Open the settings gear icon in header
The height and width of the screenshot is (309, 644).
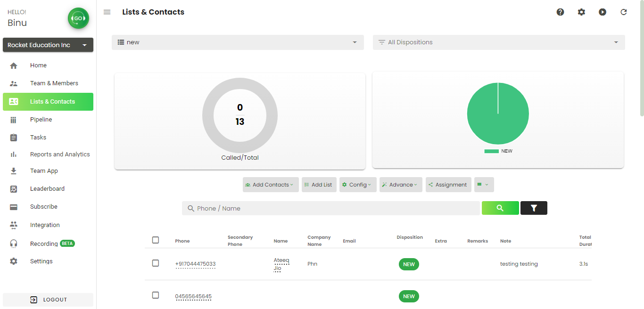pyautogui.click(x=581, y=12)
